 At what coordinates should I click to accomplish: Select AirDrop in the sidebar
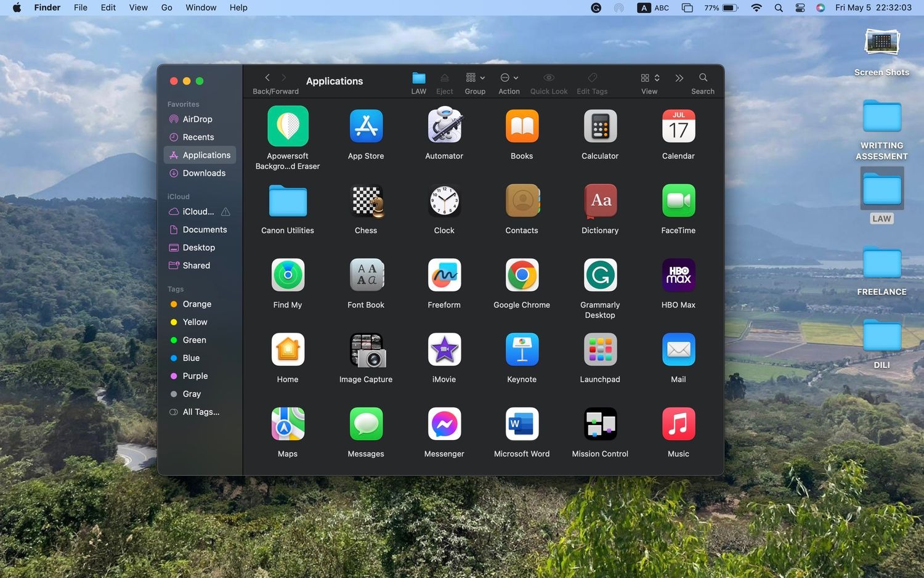click(200, 120)
